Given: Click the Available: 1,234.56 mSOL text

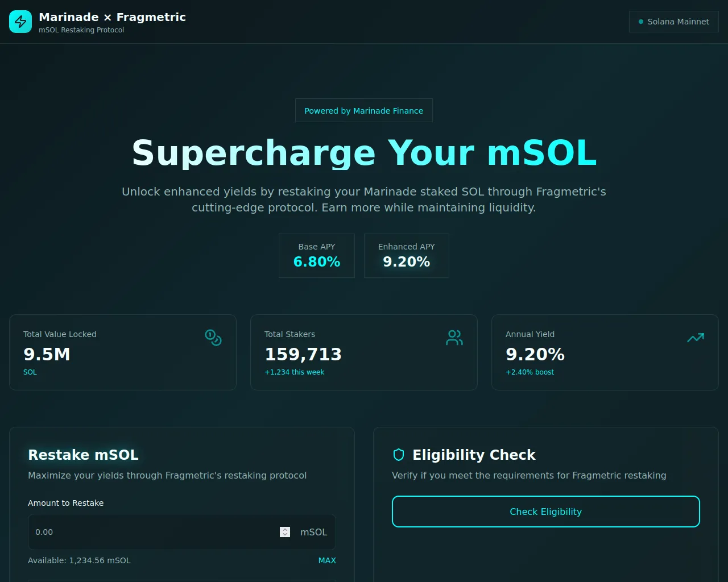Looking at the screenshot, I should click(x=79, y=560).
